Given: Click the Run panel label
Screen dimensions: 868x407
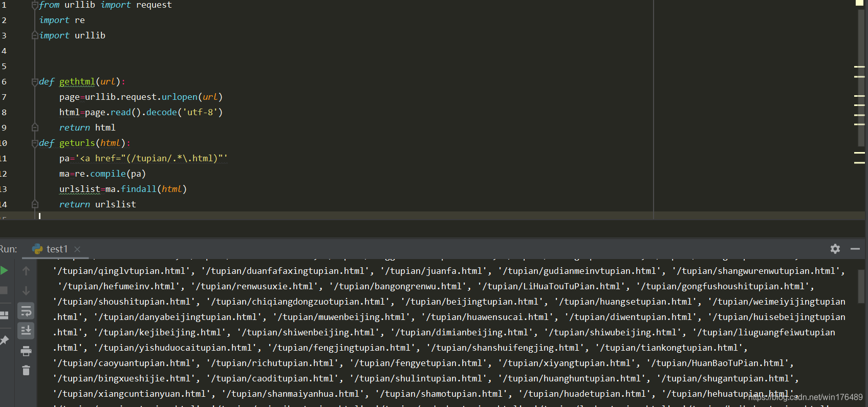Looking at the screenshot, I should (8, 249).
